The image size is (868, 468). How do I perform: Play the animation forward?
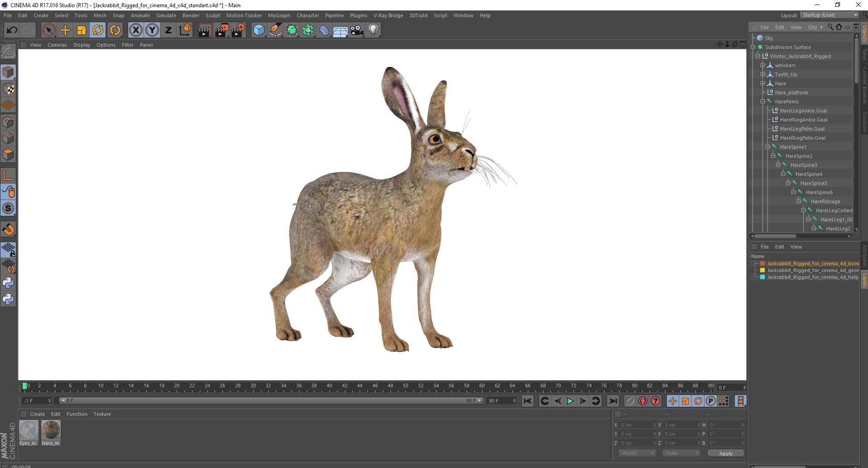point(570,401)
